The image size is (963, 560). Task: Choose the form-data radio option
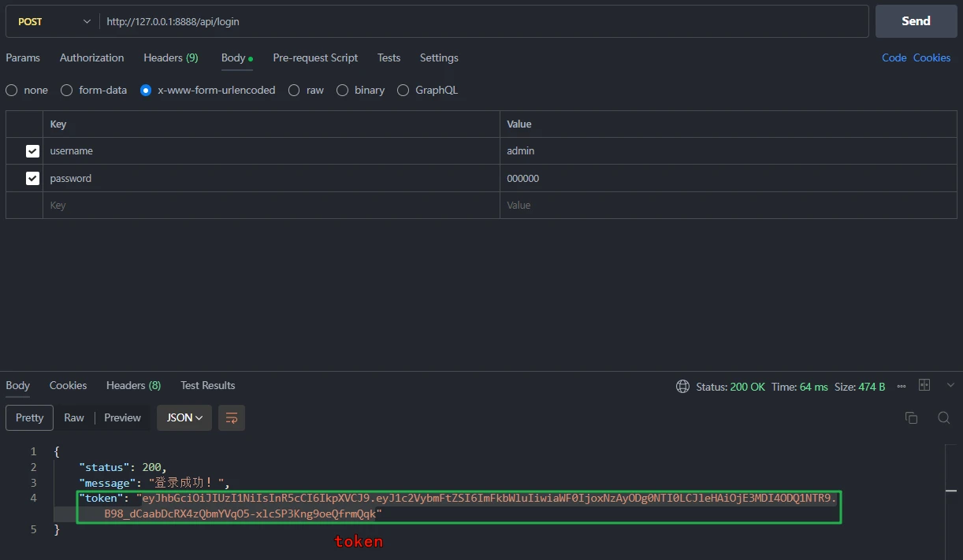pyautogui.click(x=67, y=91)
